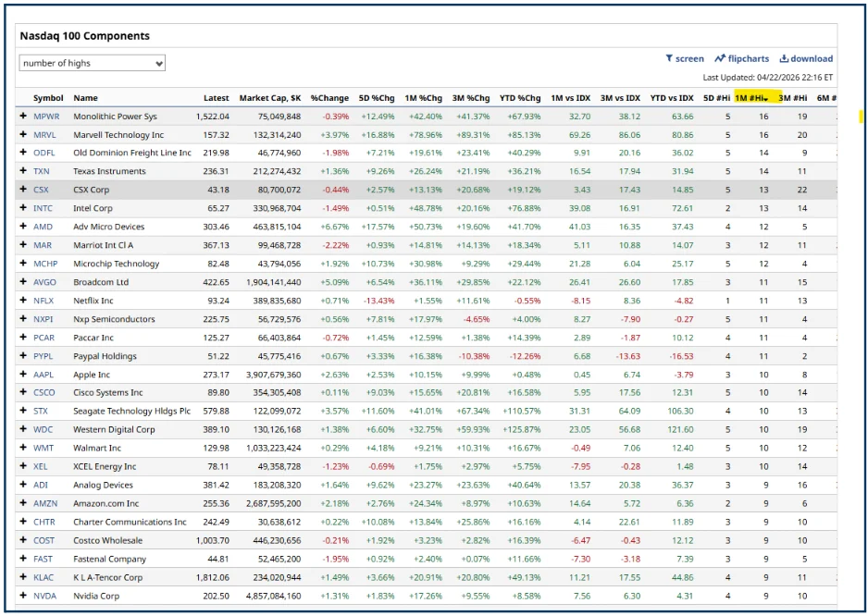Click Netflix's -13.43% 5D change value
Screen dimensions: 868x616
coord(378,301)
